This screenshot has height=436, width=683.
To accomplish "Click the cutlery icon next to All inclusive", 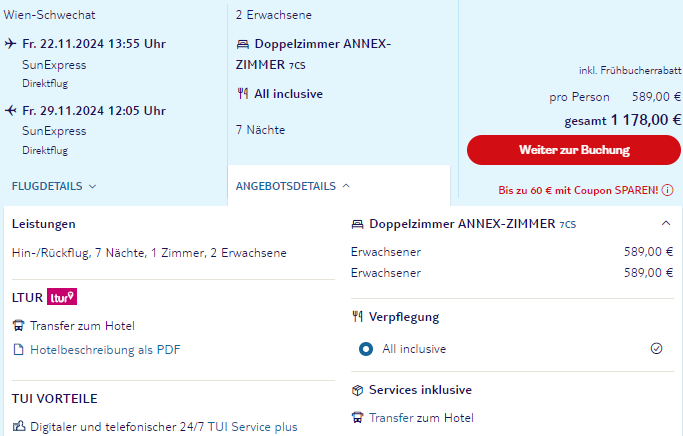I will click(243, 94).
